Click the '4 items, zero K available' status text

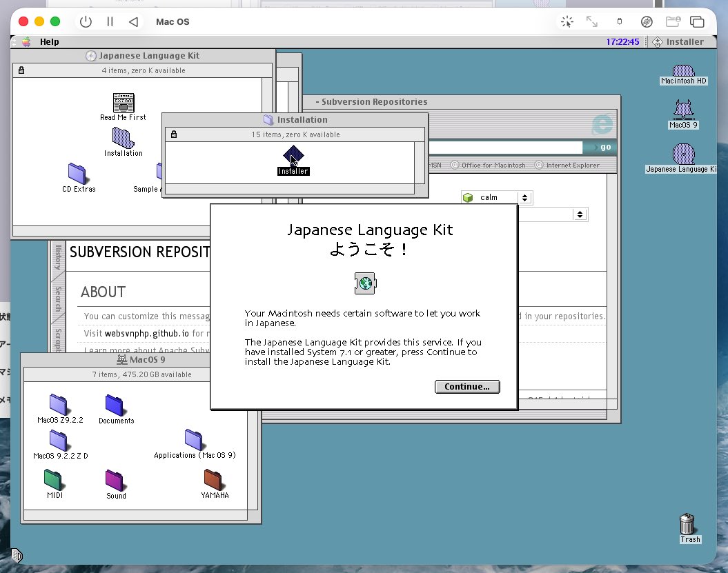143,70
